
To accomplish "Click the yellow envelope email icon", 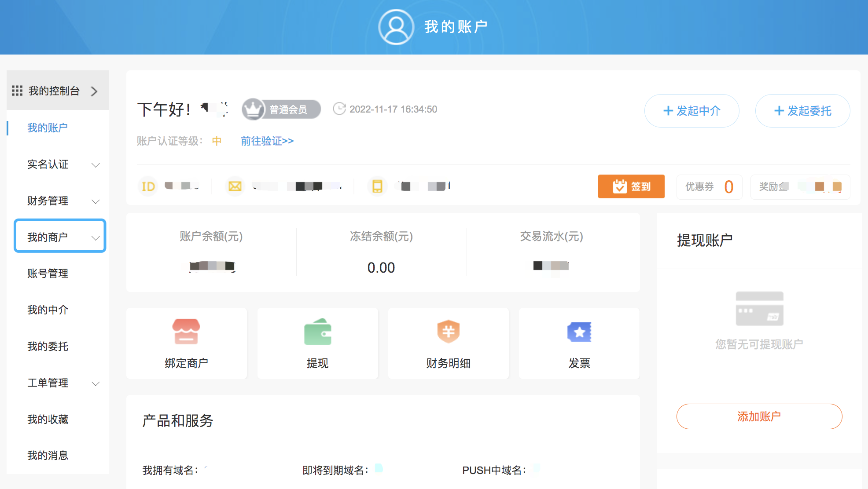I will [x=235, y=186].
